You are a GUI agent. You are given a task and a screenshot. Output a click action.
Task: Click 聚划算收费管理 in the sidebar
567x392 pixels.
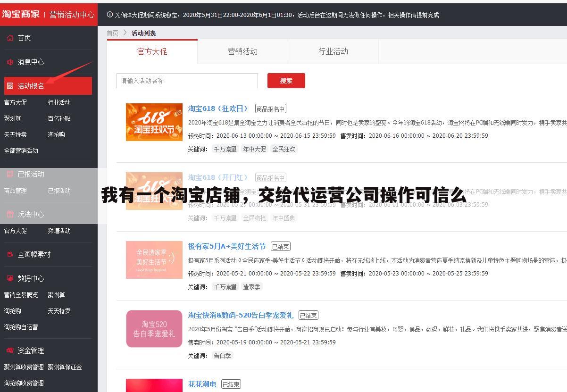24,367
